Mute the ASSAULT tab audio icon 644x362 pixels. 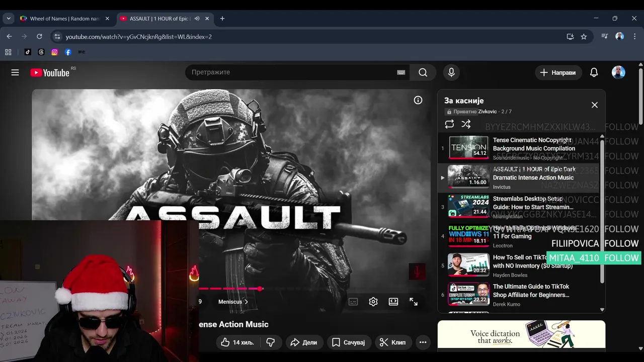pyautogui.click(x=197, y=19)
